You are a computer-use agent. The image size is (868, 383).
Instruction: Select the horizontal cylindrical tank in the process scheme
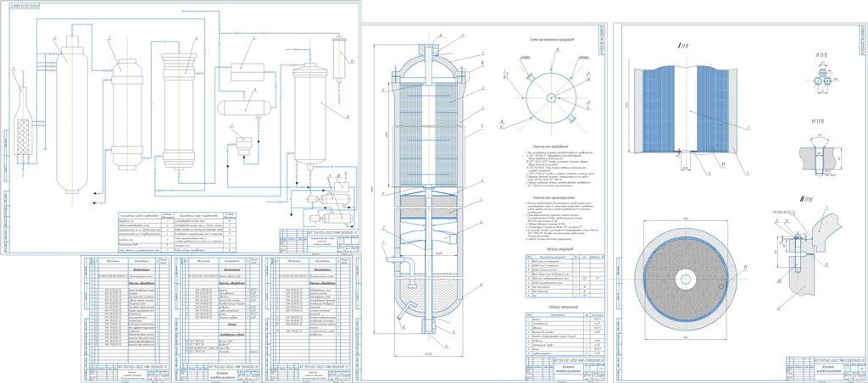pyautogui.click(x=245, y=107)
